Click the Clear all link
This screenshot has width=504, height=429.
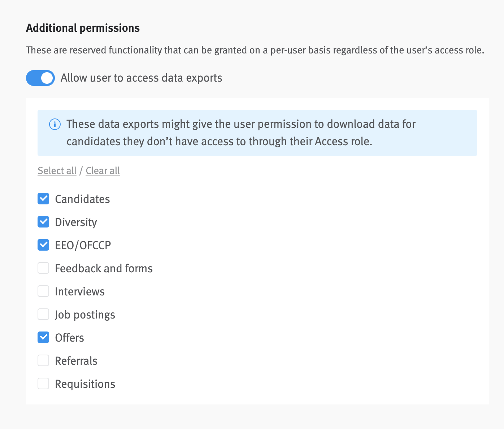pos(103,171)
